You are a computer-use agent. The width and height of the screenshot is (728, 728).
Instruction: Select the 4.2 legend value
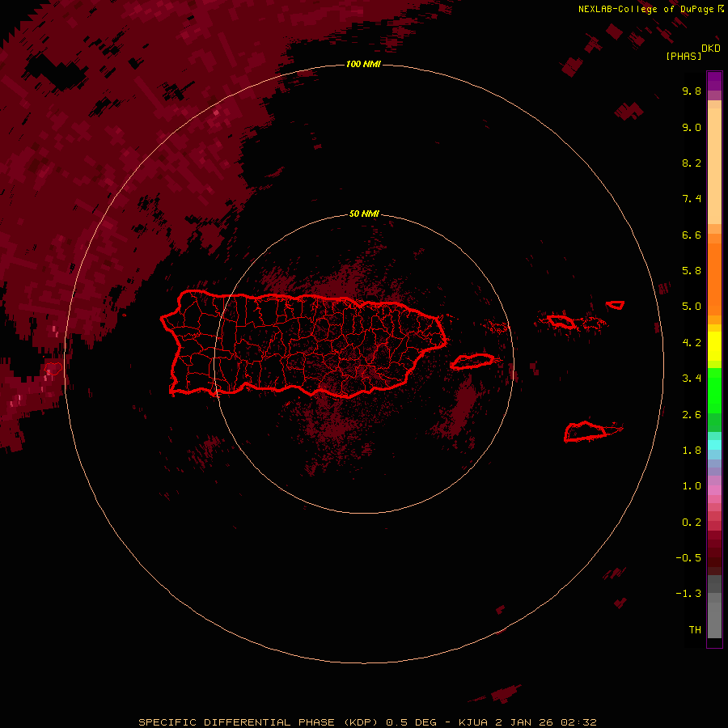[x=692, y=343]
